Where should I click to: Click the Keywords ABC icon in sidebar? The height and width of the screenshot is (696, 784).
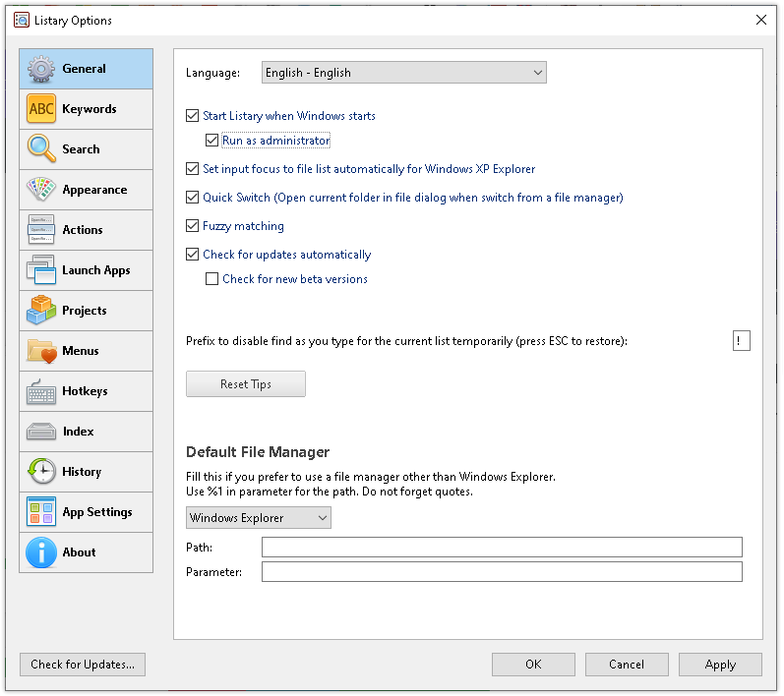(41, 109)
